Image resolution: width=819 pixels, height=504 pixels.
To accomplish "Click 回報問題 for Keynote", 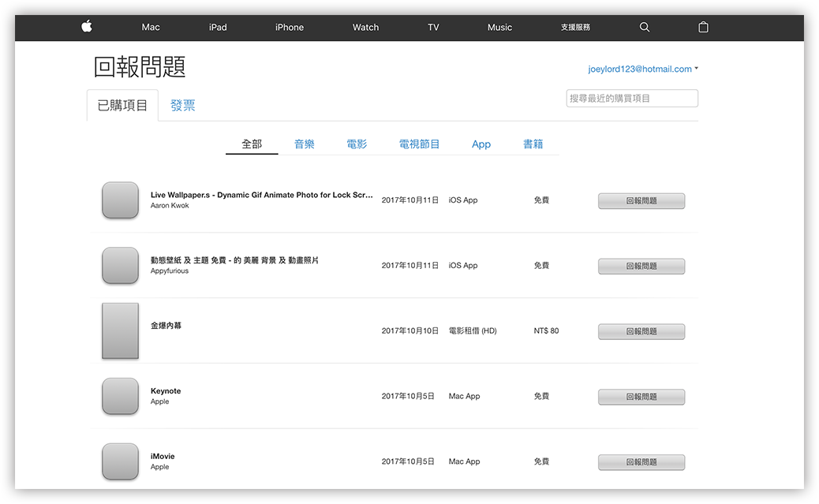I will [x=641, y=397].
